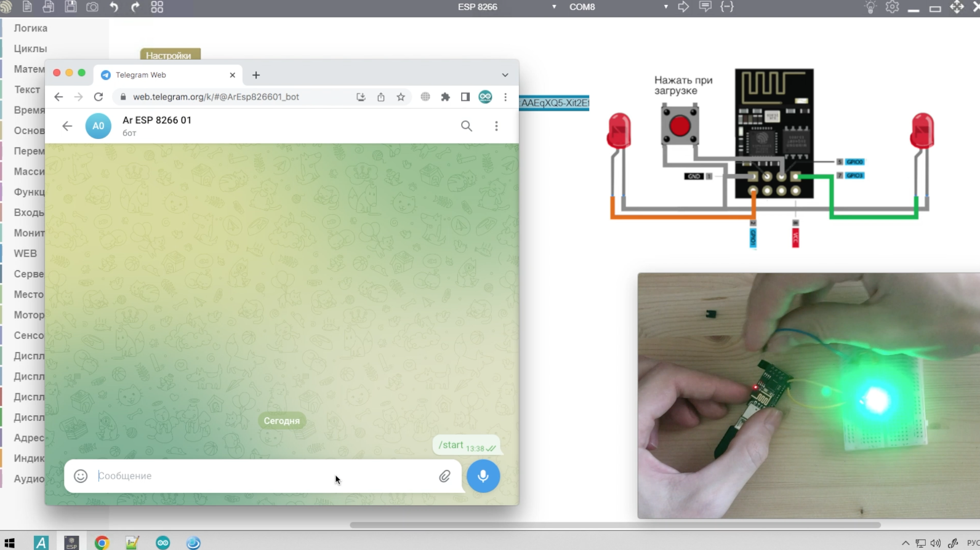Open the emoji picker in message box
The height and width of the screenshot is (550, 980).
[x=81, y=476]
